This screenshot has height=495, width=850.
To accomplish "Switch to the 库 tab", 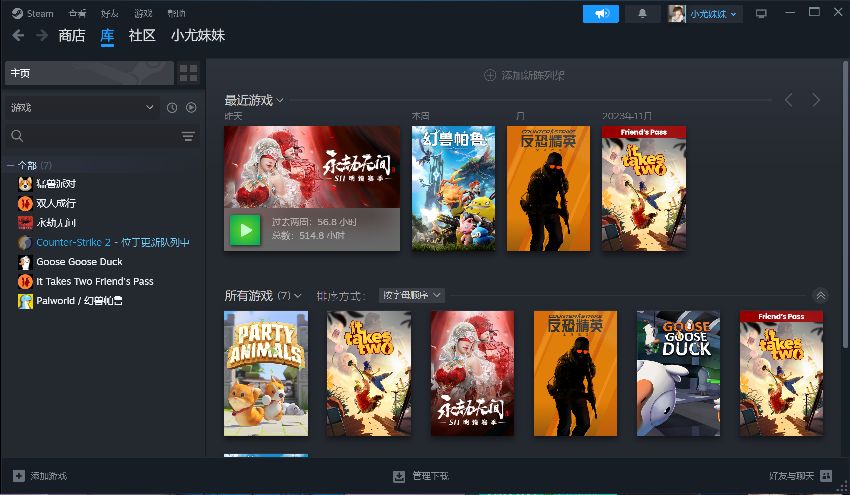I will tap(107, 36).
